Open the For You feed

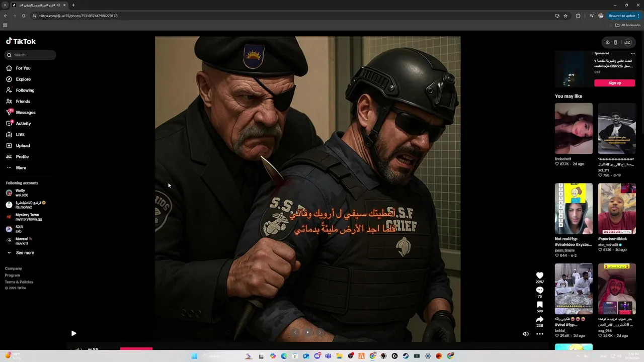coord(18,68)
